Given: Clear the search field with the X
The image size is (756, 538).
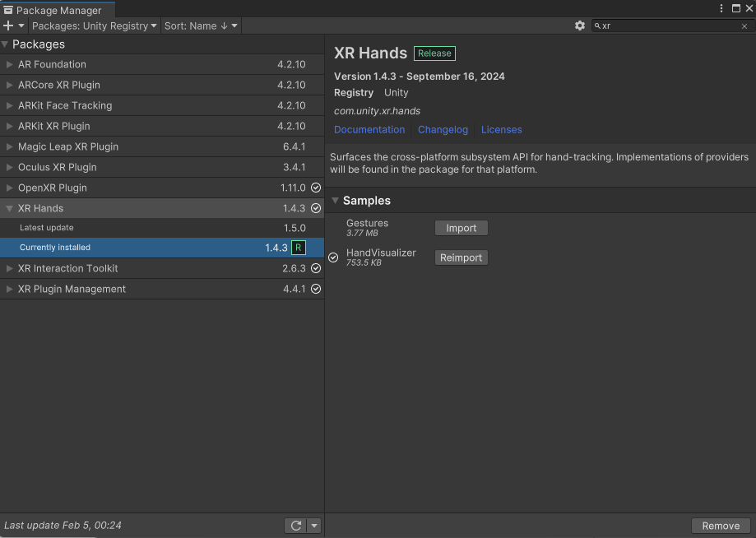Looking at the screenshot, I should (x=744, y=26).
